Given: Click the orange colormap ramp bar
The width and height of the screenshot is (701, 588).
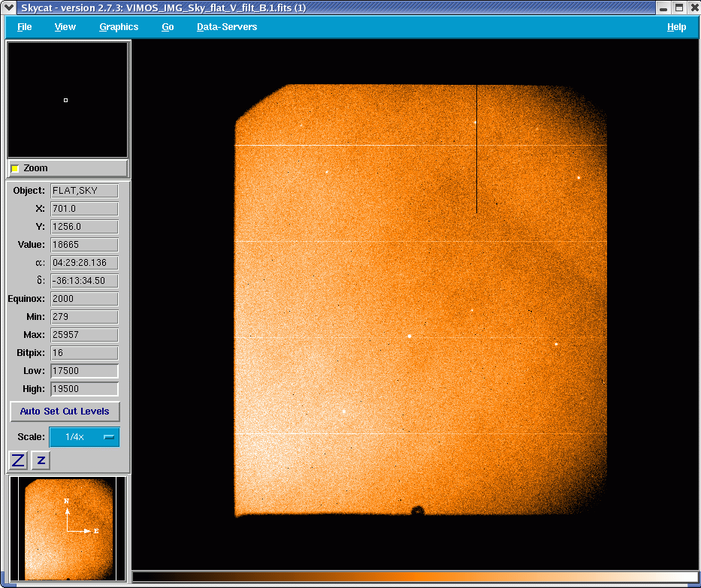Looking at the screenshot, I should click(x=415, y=577).
